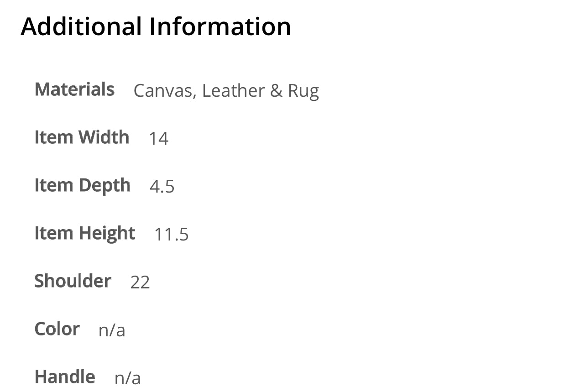586x392 pixels.
Task: Click the Color label
Action: click(x=57, y=329)
